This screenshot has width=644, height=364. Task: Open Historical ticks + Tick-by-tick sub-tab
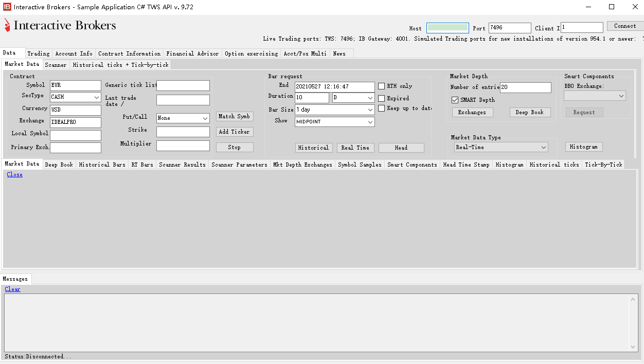click(x=120, y=65)
